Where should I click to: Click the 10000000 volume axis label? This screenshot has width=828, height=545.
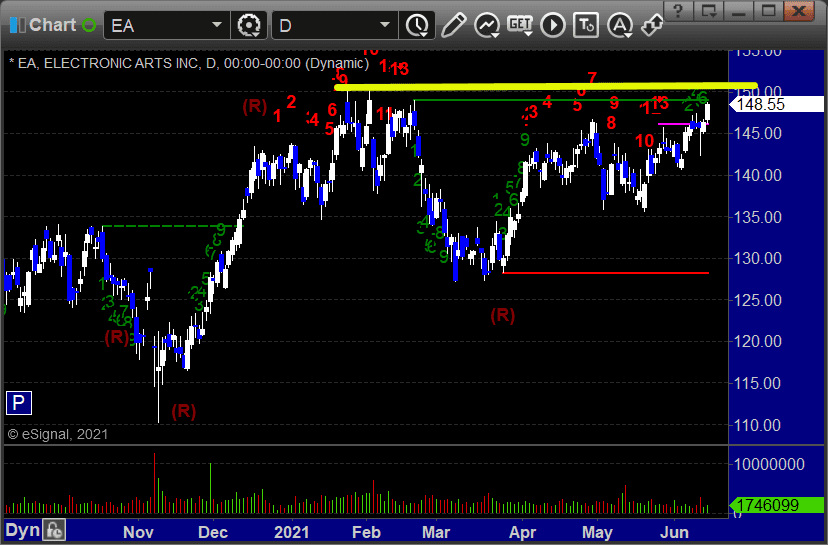tap(769, 464)
